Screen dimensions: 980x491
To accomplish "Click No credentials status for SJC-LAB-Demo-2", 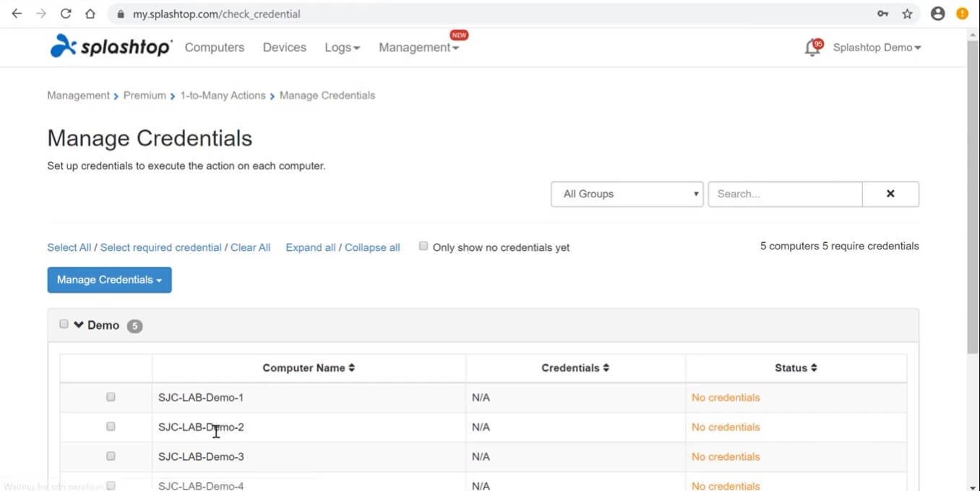I will (726, 427).
